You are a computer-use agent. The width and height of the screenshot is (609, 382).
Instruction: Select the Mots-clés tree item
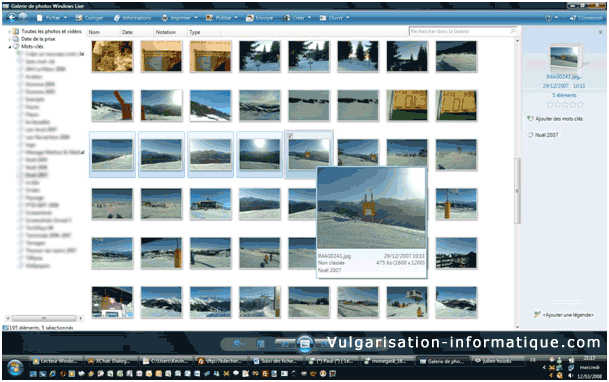tap(32, 46)
